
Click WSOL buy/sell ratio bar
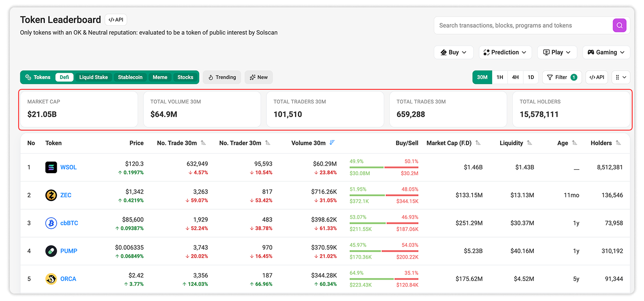tap(384, 167)
